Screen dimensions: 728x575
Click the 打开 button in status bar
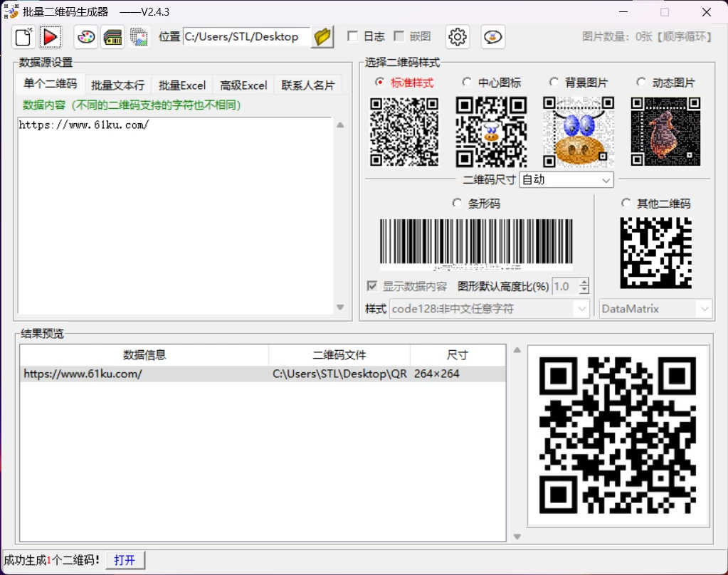(125, 560)
